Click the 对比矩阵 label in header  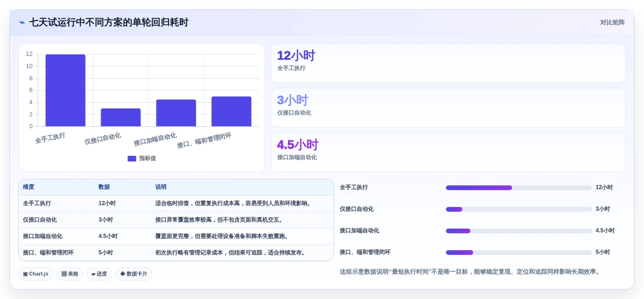(x=612, y=23)
